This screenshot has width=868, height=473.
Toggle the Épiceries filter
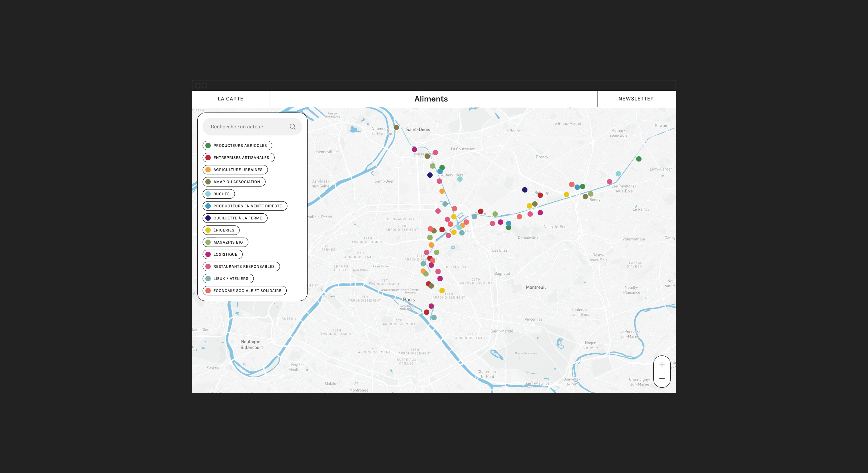pyautogui.click(x=221, y=230)
